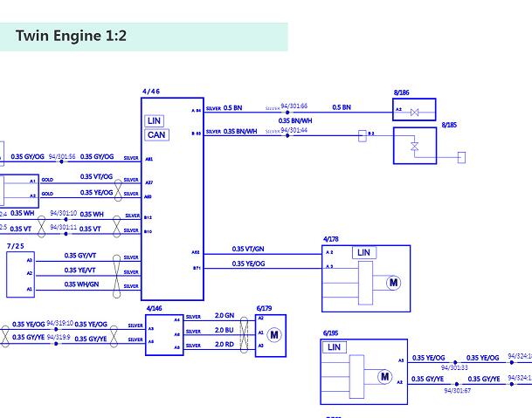Click the wire label 0.35 WH/GN
Screen dimensions: 532x418
[x=81, y=284]
